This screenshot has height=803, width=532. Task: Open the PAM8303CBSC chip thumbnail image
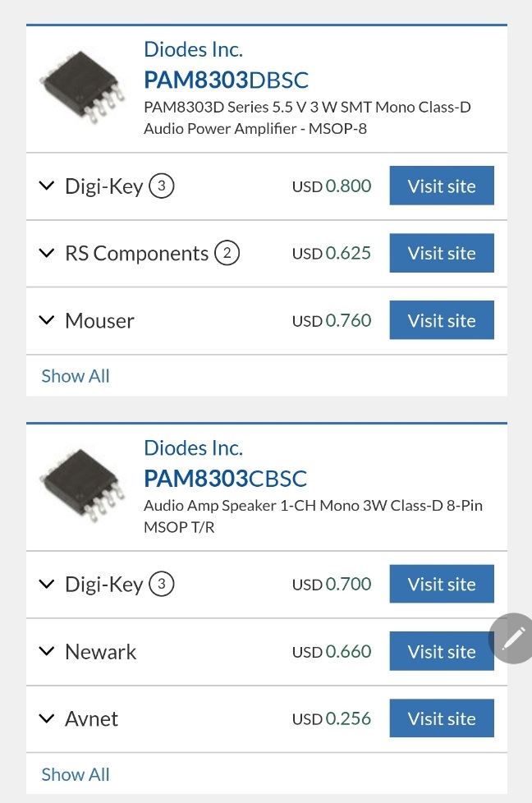tap(82, 485)
